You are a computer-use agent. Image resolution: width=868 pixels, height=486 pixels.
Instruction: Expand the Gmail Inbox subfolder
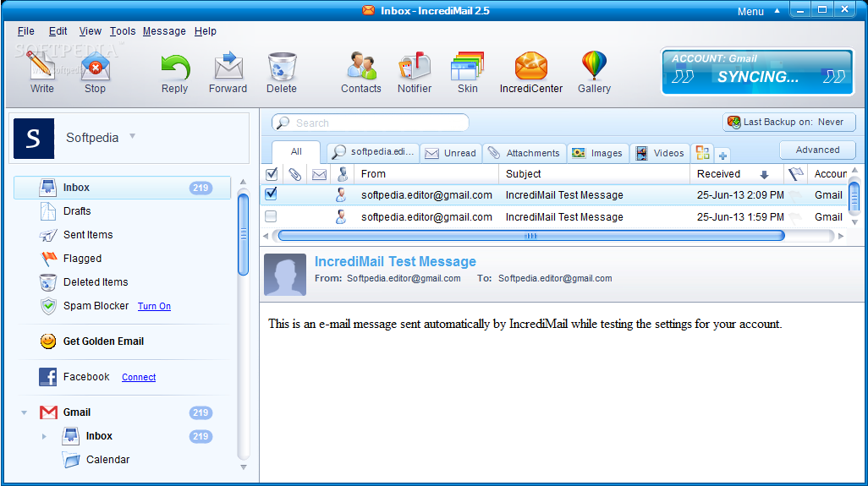pos(44,436)
